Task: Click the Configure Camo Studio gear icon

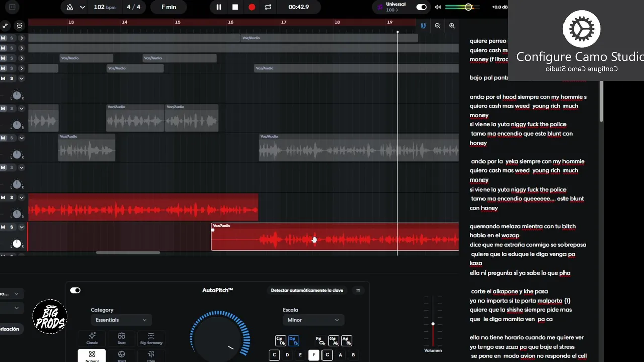Action: coord(582,29)
